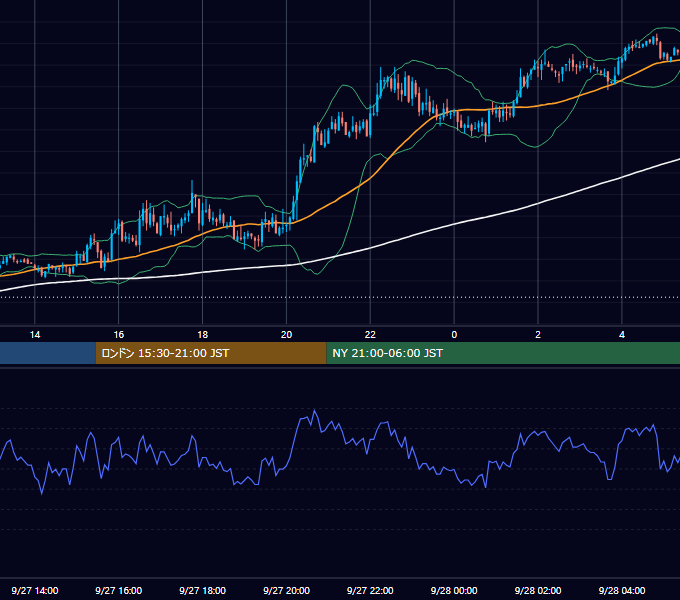Click the blue session bar before ロンドン

pos(48,353)
